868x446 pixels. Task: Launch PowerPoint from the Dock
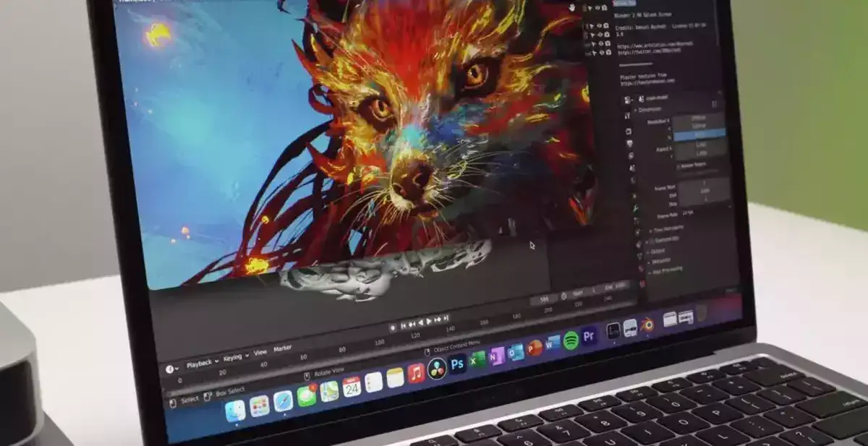(535, 348)
